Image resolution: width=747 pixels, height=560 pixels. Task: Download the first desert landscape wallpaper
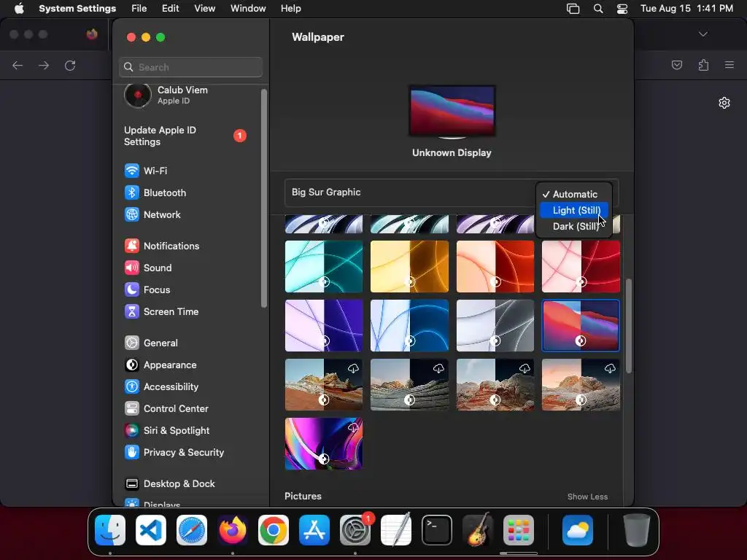(x=353, y=368)
